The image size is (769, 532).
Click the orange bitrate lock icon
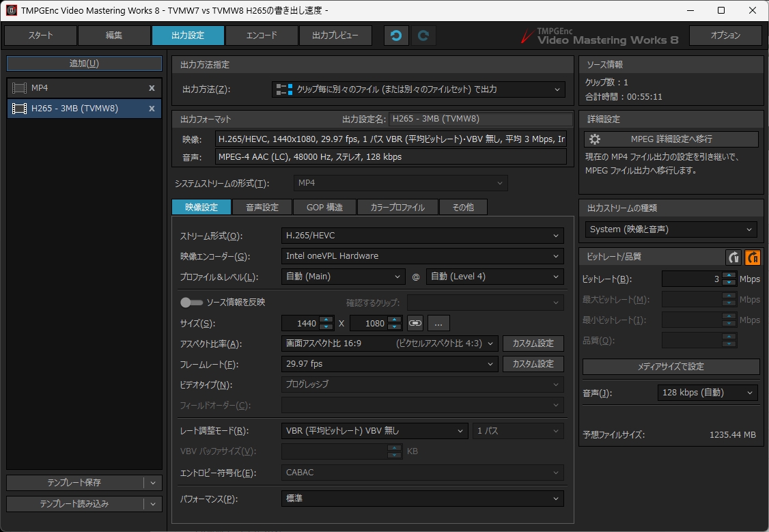click(x=753, y=257)
